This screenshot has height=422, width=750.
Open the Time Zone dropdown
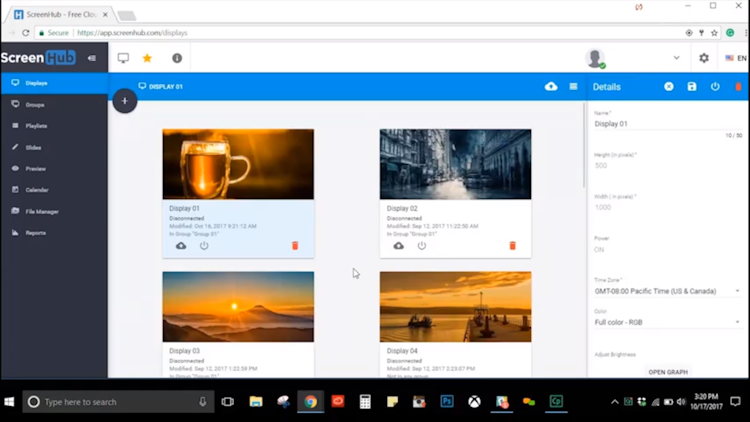pyautogui.click(x=667, y=291)
